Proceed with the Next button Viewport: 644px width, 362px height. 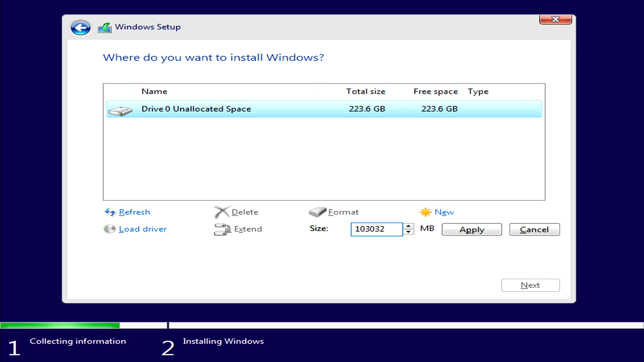(x=530, y=285)
